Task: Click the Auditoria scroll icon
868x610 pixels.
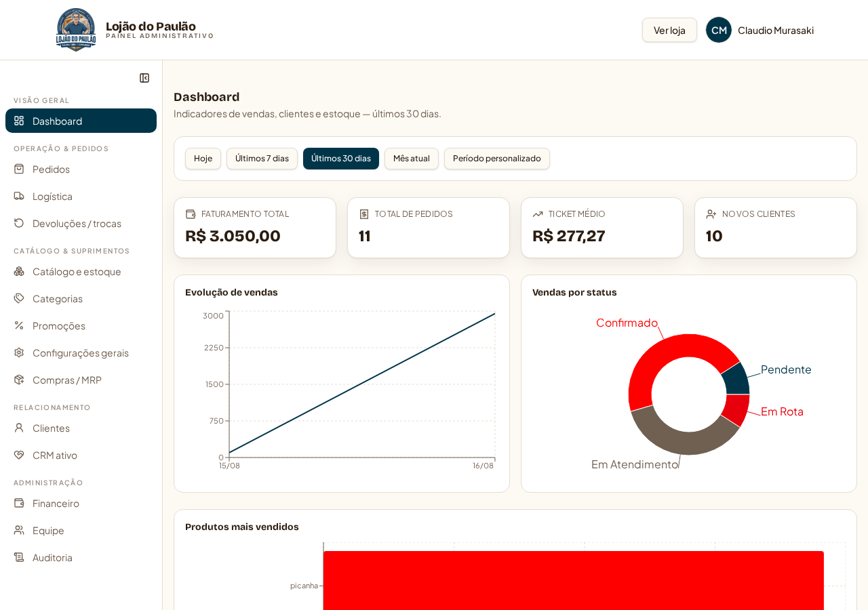Action: pos(19,557)
